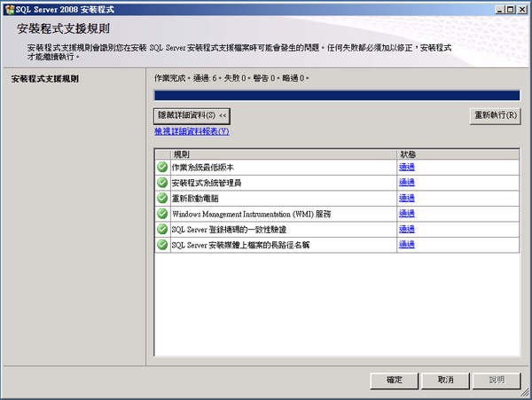
Task: Click the 狀態 column header
Action: 458,154
